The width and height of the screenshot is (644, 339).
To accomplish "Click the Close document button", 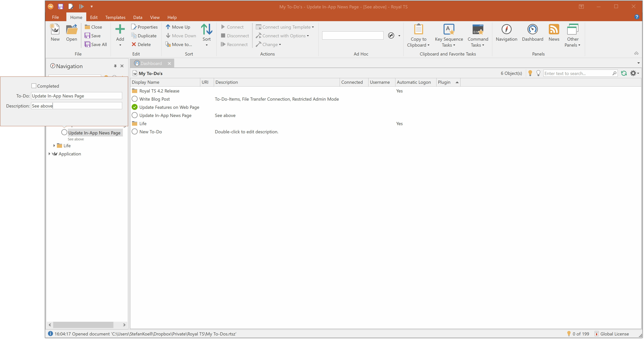I will 93,27.
